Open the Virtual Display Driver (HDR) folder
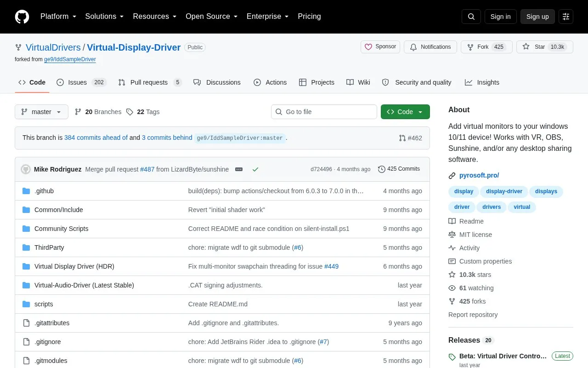This screenshot has height=368, width=588. click(x=74, y=266)
